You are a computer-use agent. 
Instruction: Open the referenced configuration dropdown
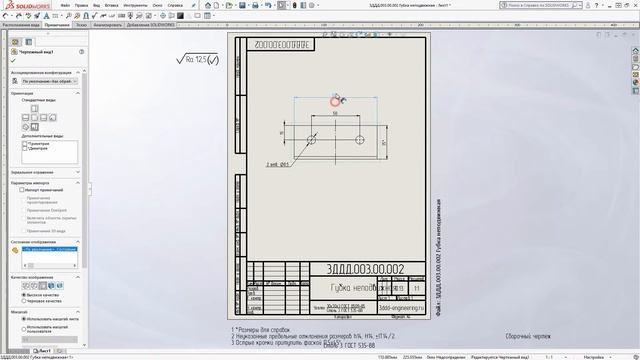tap(49, 81)
